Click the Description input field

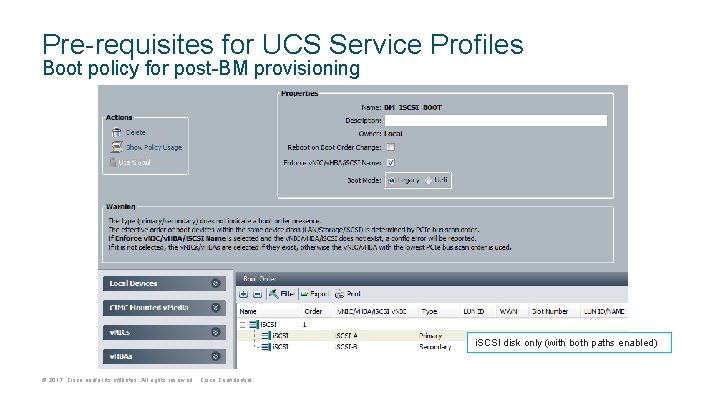click(495, 120)
